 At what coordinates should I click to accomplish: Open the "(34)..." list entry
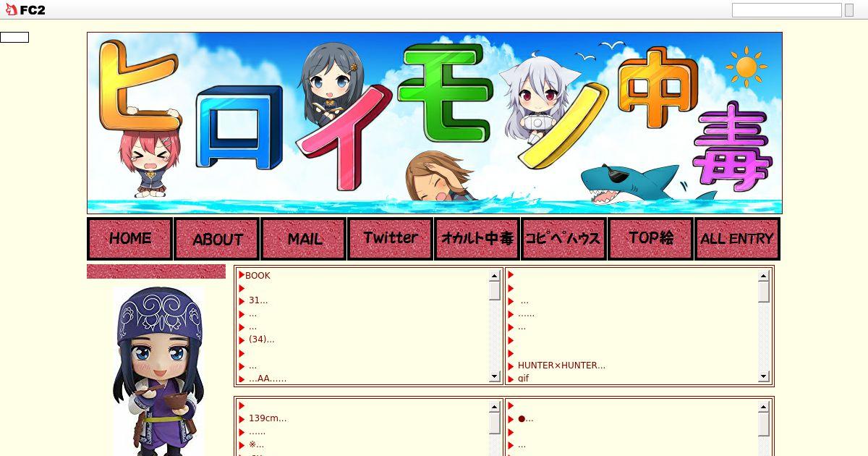[x=261, y=339]
